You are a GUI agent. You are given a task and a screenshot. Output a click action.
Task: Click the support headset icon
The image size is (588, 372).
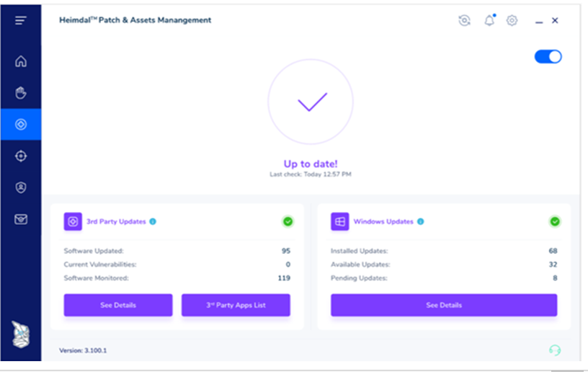pyautogui.click(x=555, y=350)
